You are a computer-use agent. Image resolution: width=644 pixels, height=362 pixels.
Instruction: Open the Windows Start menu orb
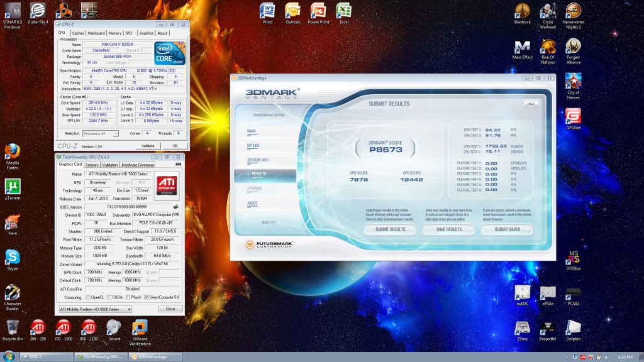point(9,356)
